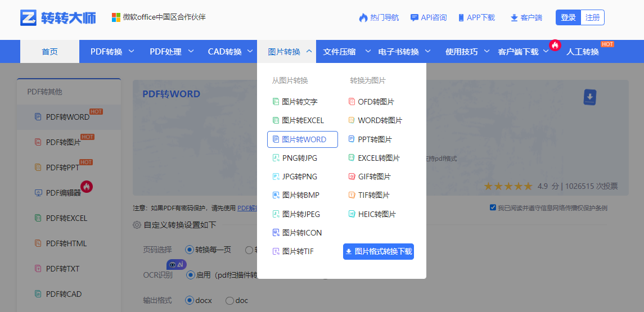Click the 图片转文字 icon
Image resolution: width=644 pixels, height=312 pixels.
276,101
